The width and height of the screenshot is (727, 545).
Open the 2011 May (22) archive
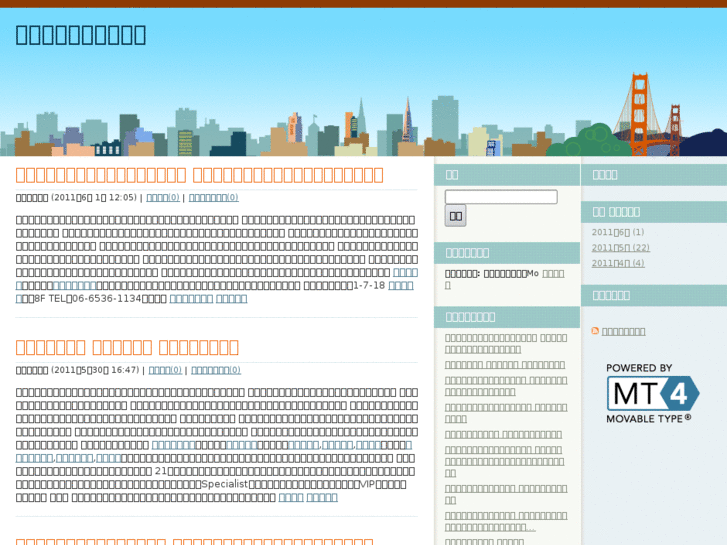(620, 248)
